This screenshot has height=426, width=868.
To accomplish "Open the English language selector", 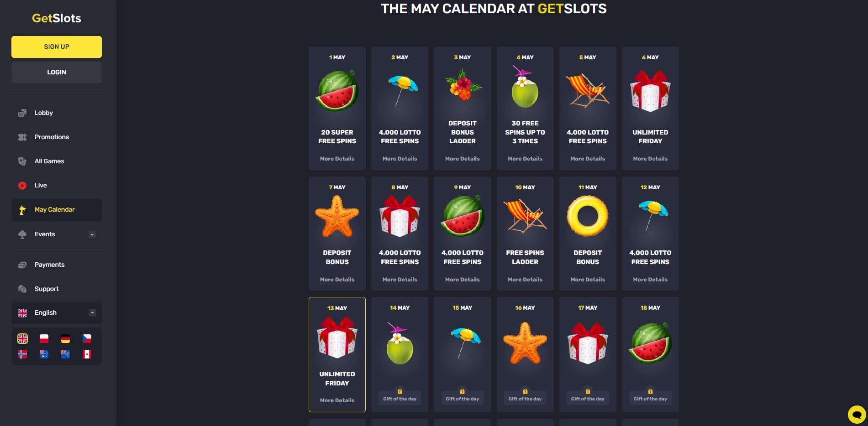I will click(x=57, y=313).
